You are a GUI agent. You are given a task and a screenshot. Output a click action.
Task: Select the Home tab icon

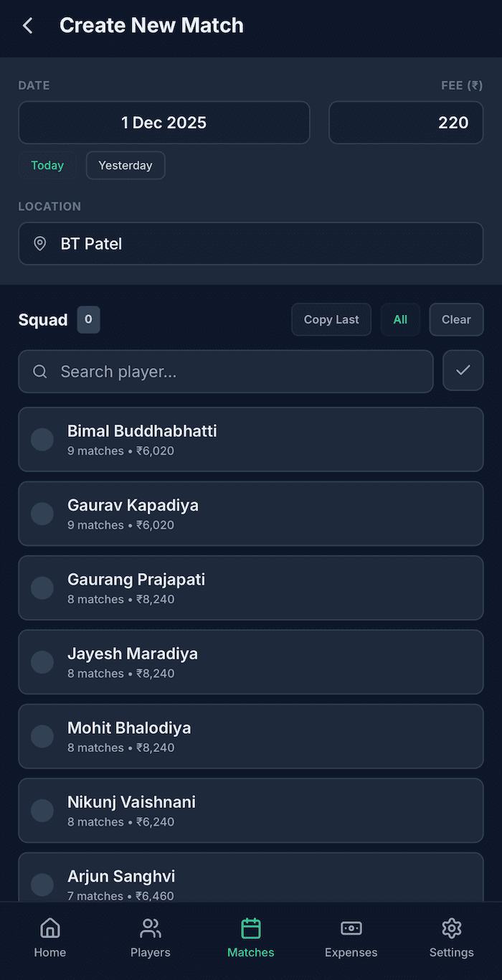(x=49, y=928)
